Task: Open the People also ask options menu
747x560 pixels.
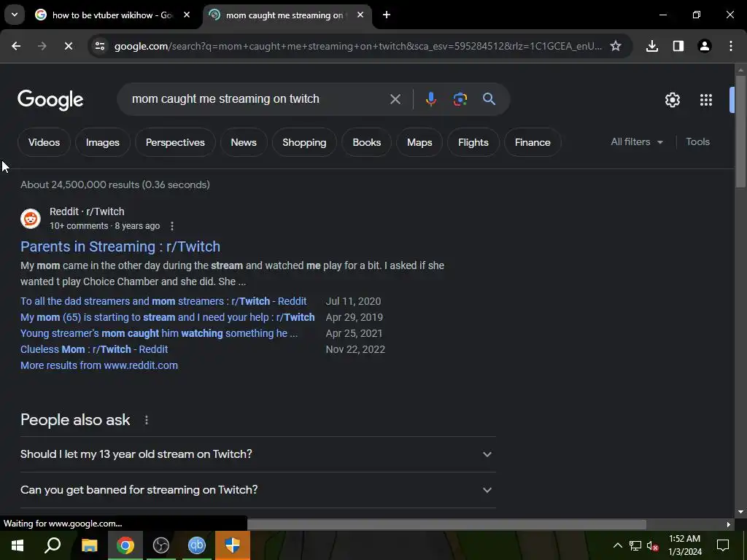Action: point(146,420)
